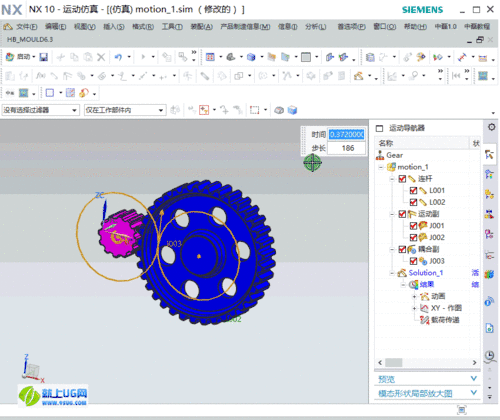The height and width of the screenshot is (420, 500).
Task: Open the 文件(F) menu
Action: (x=27, y=27)
